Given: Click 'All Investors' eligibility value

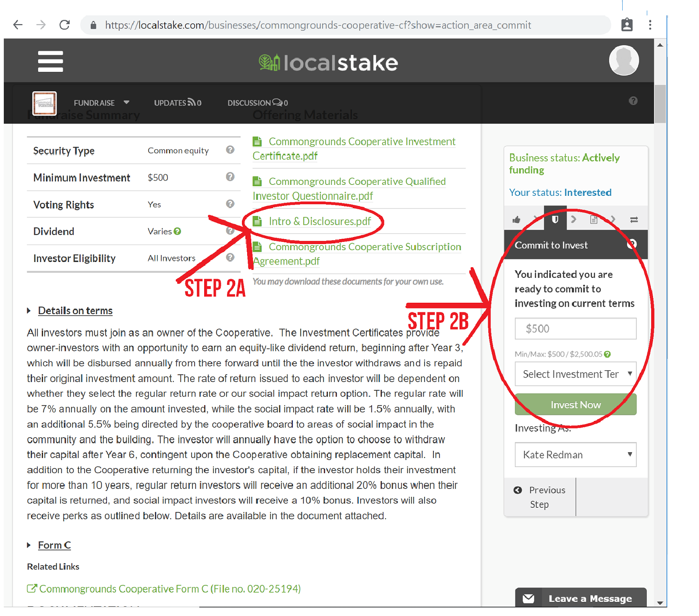Looking at the screenshot, I should [x=171, y=258].
